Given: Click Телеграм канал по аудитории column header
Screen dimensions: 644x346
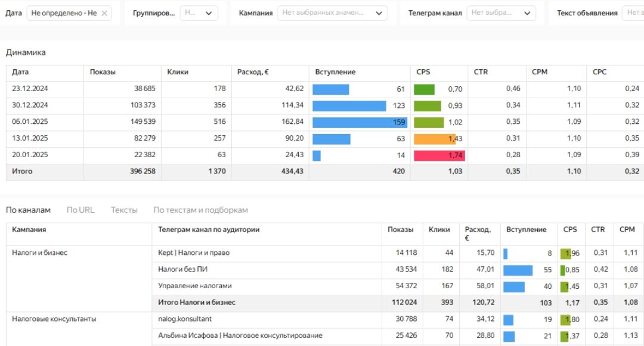Looking at the screenshot, I should click(209, 229).
